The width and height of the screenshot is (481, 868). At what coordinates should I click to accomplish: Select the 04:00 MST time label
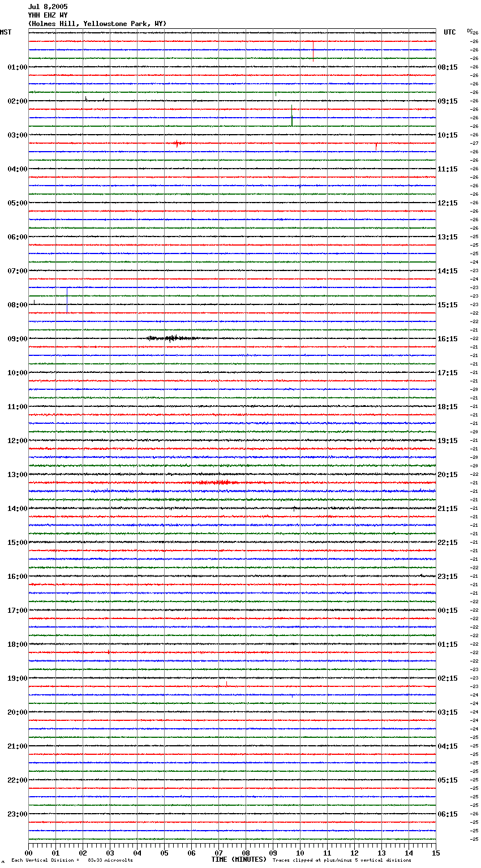point(18,169)
